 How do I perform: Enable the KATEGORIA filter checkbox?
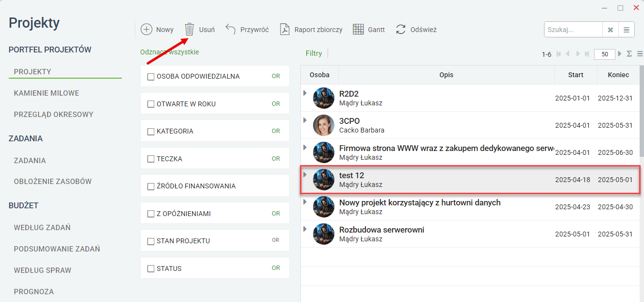pyautogui.click(x=150, y=131)
